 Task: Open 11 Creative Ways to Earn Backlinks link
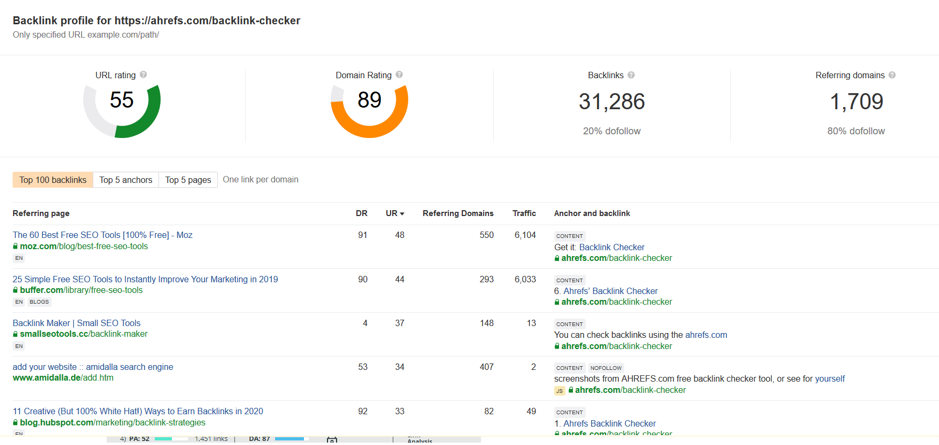[138, 411]
